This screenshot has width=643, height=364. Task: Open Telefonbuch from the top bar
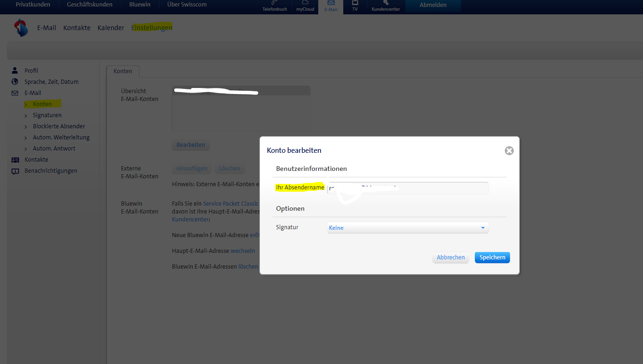[275, 6]
